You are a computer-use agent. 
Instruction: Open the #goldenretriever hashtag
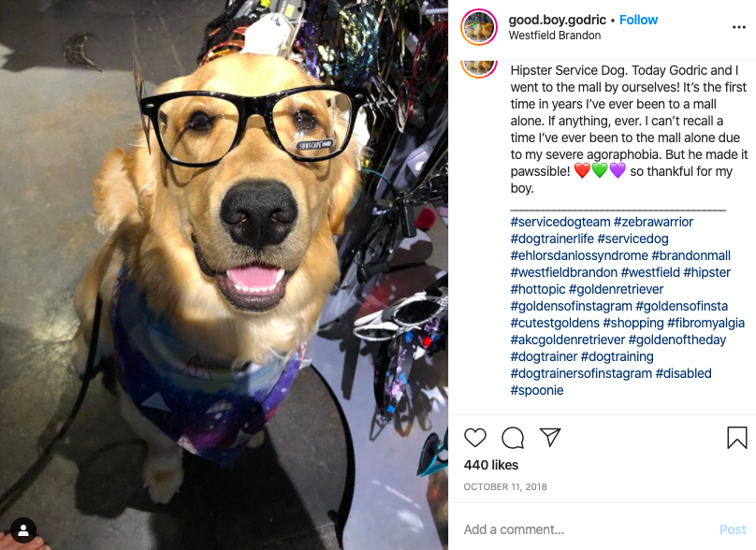coord(616,289)
